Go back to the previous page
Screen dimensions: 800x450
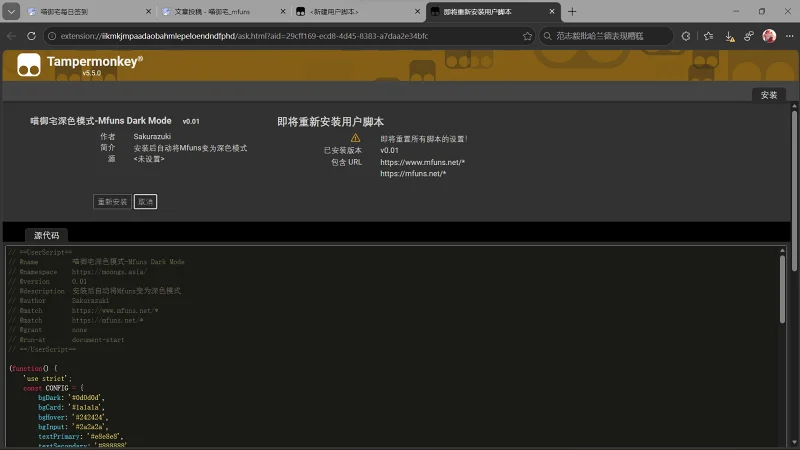[11, 36]
